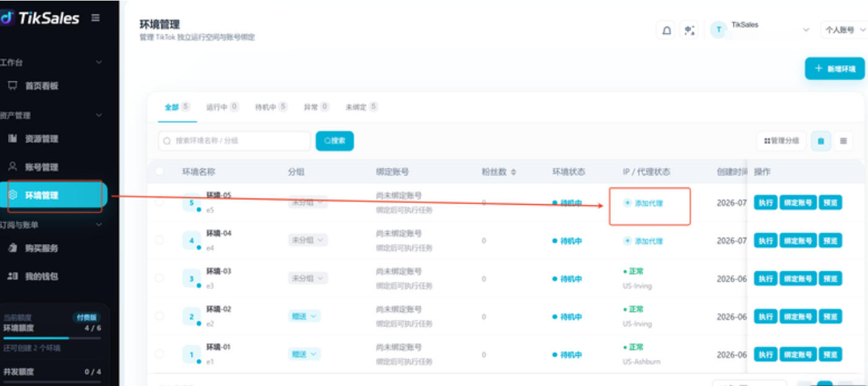Open group dropdown for 环境-04

click(308, 240)
